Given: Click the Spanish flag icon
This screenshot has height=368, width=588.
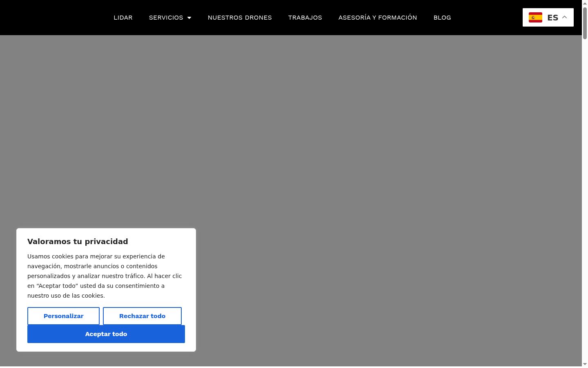Looking at the screenshot, I should (x=535, y=18).
